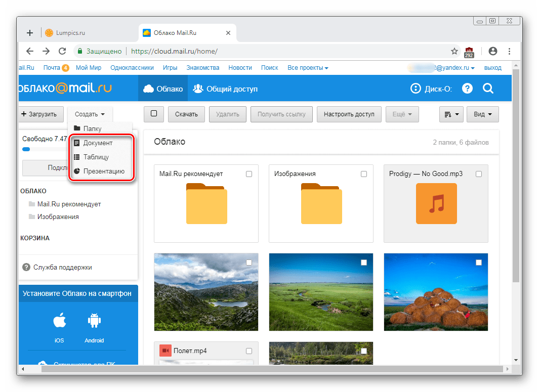The image size is (539, 392).
Task: Open help via question mark icon
Action: [x=467, y=89]
